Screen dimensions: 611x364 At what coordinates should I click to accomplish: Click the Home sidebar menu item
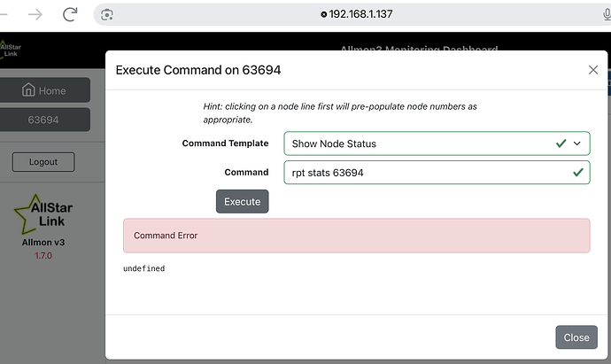[44, 90]
